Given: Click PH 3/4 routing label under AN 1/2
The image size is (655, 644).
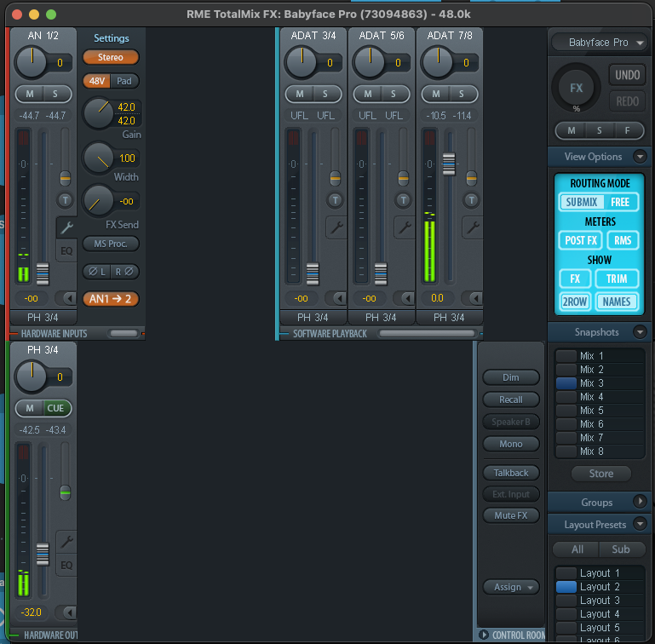Looking at the screenshot, I should click(x=43, y=318).
